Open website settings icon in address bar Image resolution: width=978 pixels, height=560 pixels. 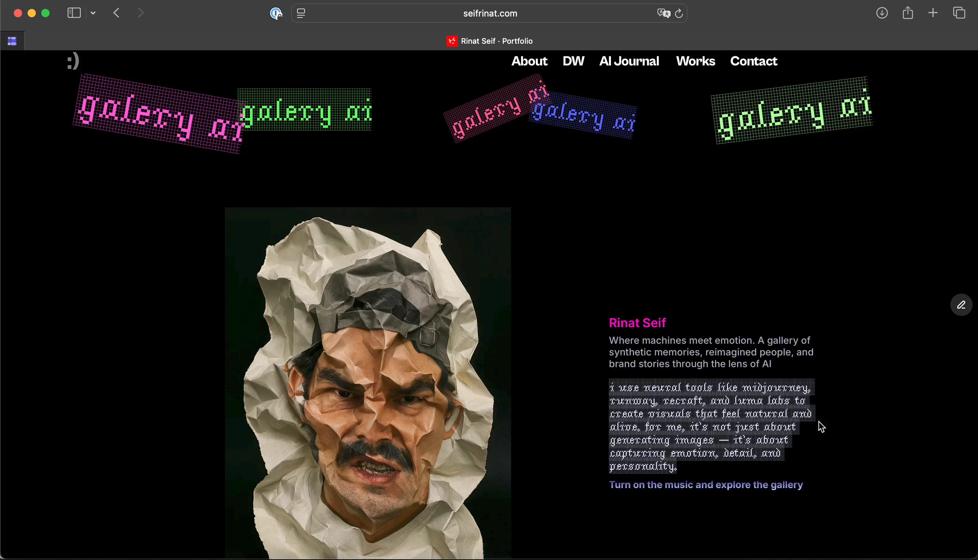(301, 14)
